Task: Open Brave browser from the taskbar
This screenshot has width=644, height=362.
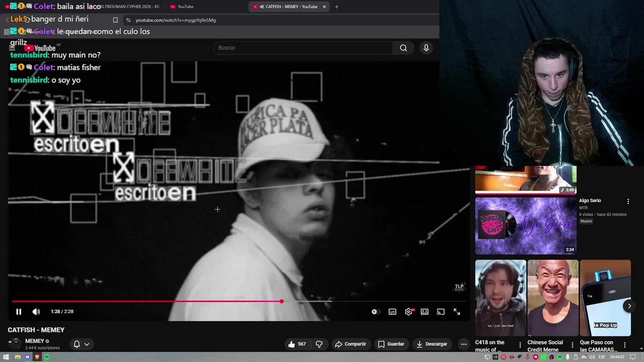Action: coord(37,357)
